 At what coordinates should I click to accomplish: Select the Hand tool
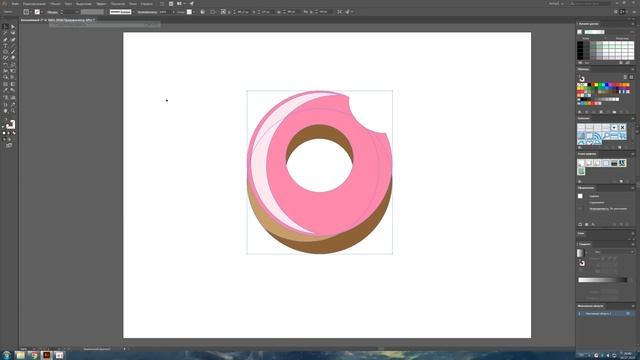pyautogui.click(x=5, y=111)
